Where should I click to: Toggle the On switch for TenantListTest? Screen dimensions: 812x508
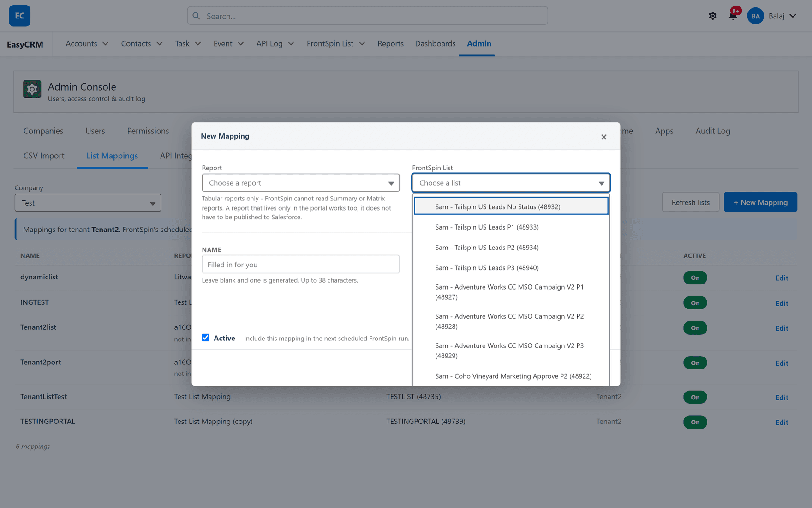[695, 397]
